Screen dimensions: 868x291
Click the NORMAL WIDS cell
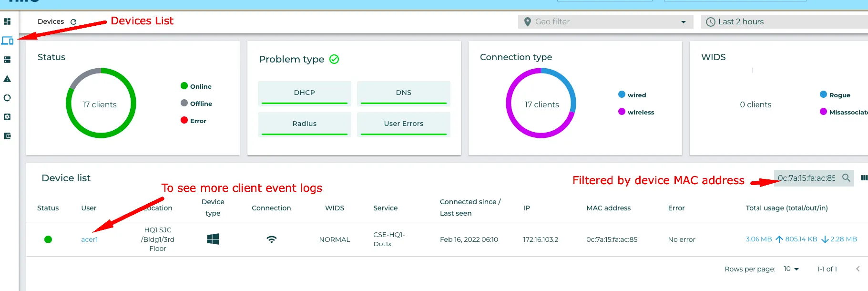pyautogui.click(x=335, y=239)
